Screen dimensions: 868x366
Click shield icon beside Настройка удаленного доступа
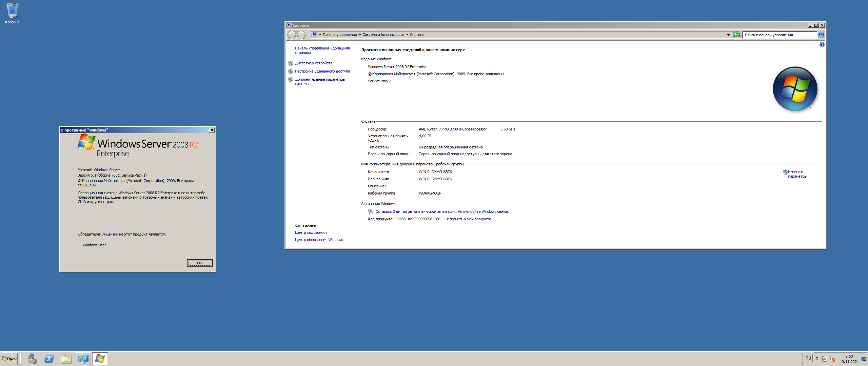(x=291, y=72)
